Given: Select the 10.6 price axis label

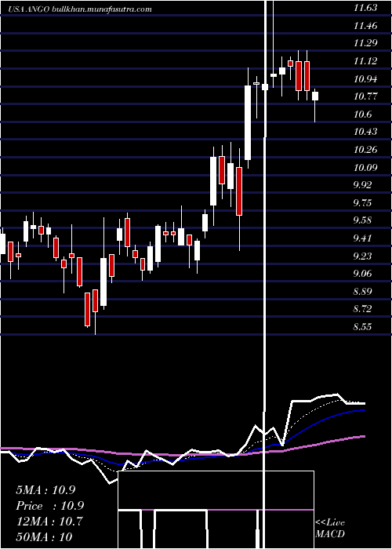Looking at the screenshot, I should (362, 115).
